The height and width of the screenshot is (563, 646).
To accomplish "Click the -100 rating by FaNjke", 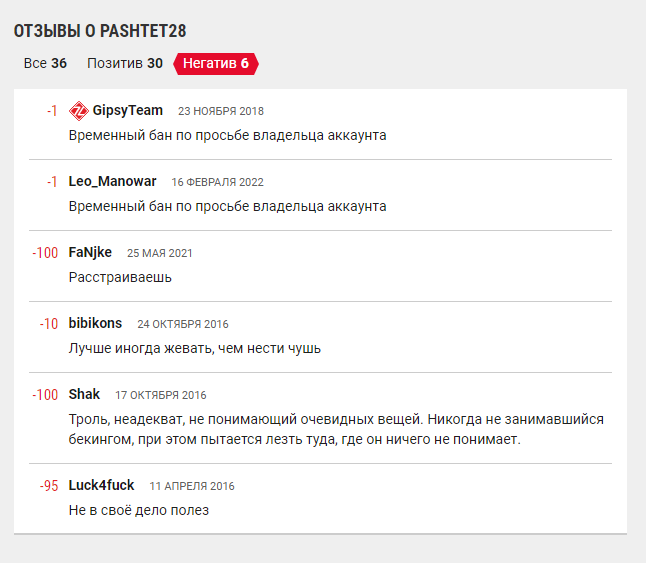I will click(45, 253).
